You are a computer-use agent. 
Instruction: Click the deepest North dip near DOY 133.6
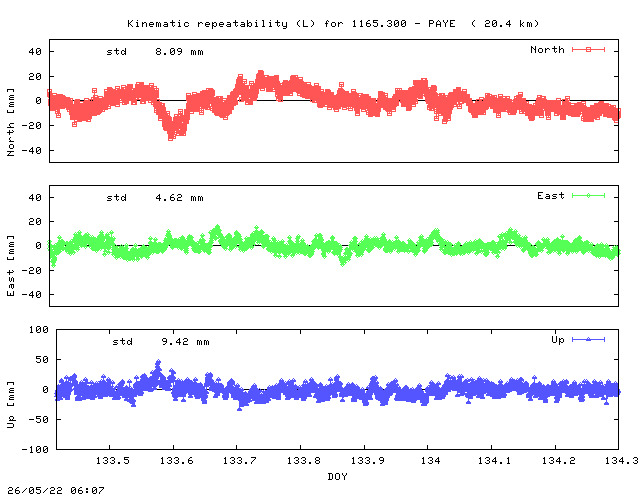click(171, 137)
